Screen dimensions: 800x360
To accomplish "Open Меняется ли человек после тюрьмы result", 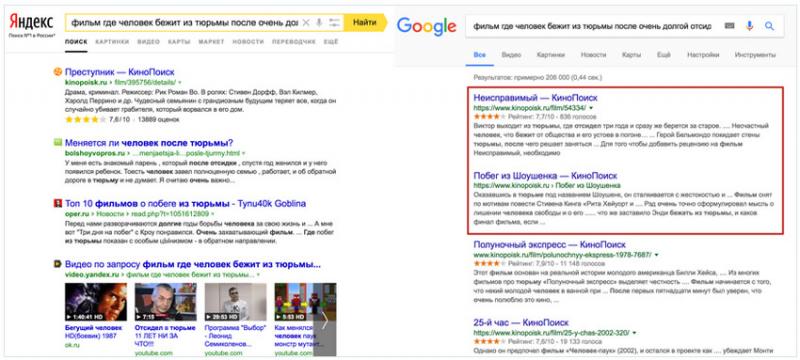I will point(149,142).
